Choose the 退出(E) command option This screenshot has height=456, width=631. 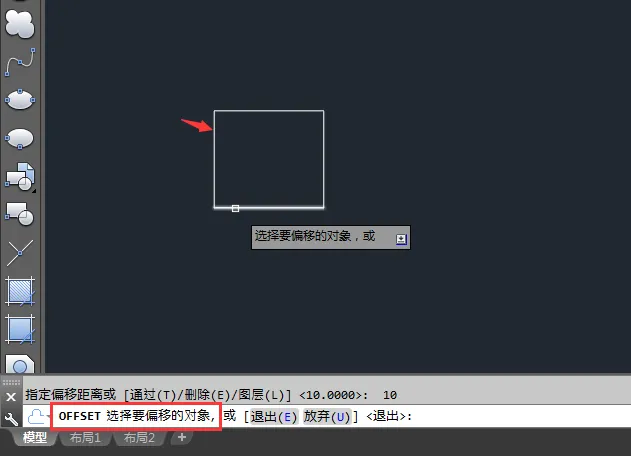(x=274, y=416)
